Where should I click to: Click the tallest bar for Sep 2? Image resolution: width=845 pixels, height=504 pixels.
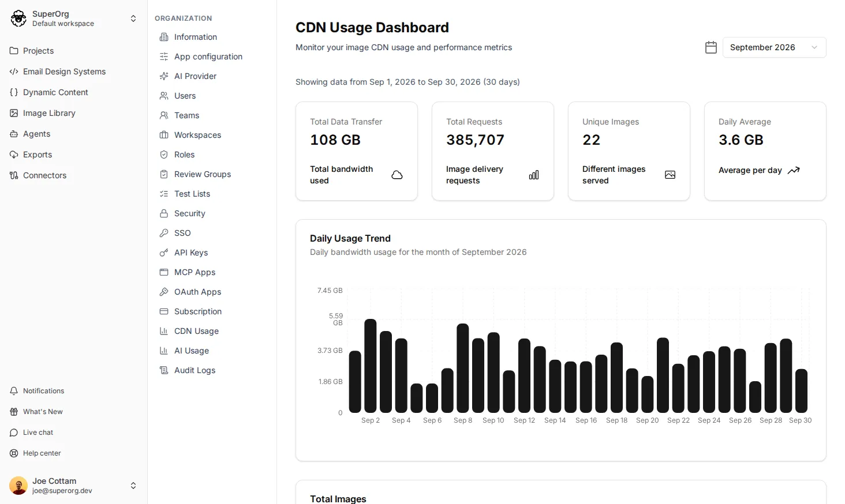[371, 366]
